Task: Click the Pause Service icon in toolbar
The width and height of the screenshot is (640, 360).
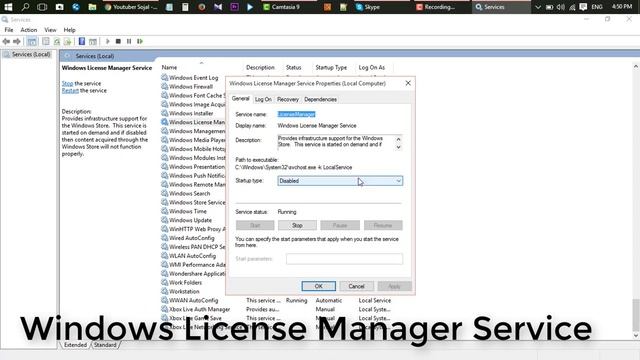Action: 129,41
